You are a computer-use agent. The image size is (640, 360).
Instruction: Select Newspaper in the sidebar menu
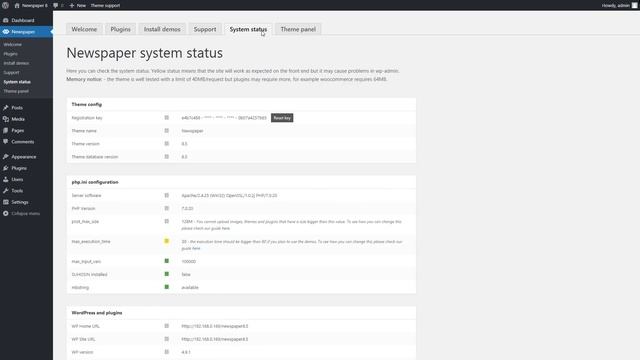pos(23,32)
